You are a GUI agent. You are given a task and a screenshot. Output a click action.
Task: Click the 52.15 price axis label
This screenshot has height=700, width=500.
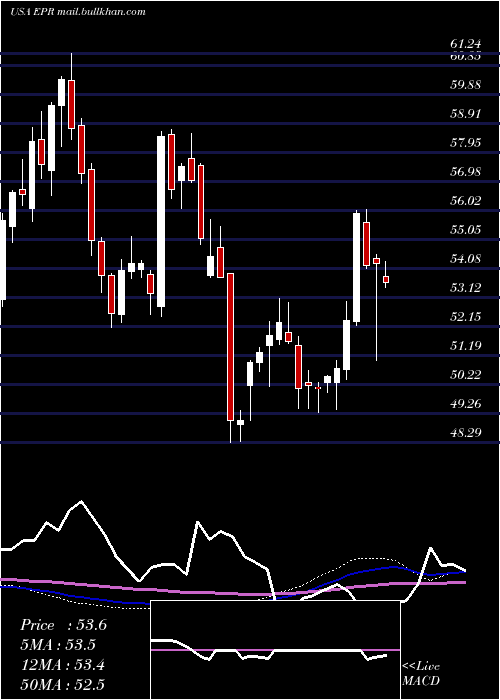[x=466, y=317]
